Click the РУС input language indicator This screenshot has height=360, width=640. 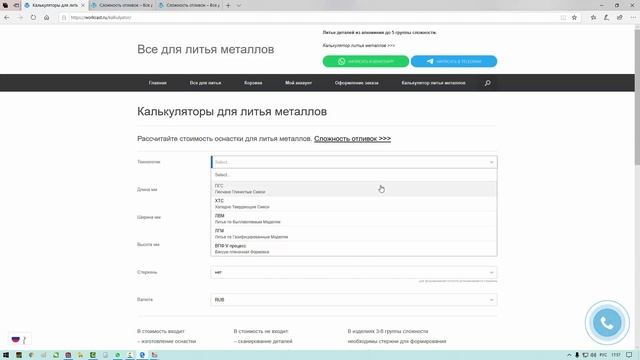603,355
